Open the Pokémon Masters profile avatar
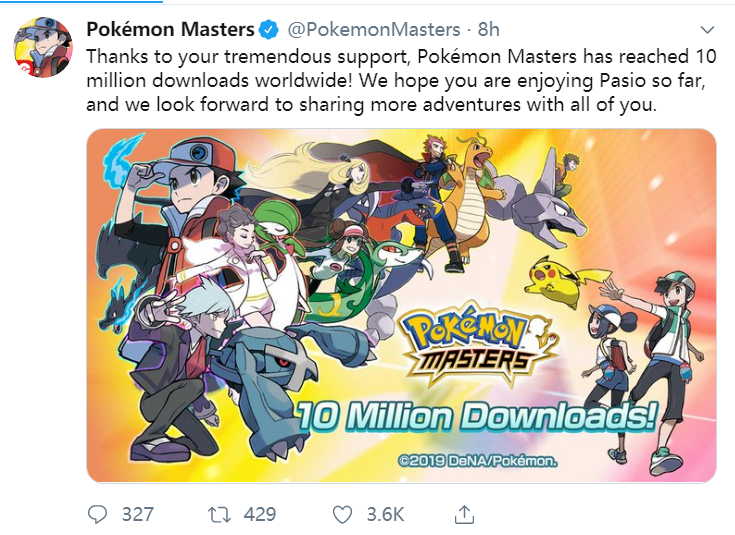The image size is (735, 535). (43, 47)
